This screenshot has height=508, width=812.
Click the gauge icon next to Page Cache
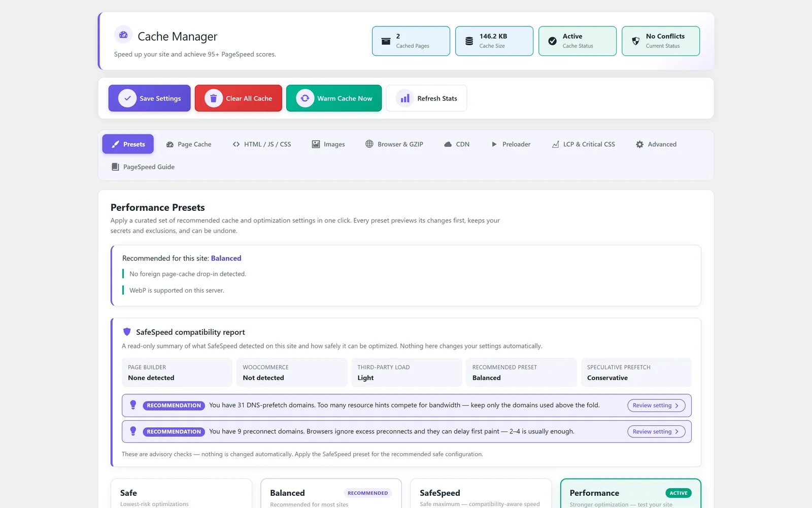pos(170,144)
